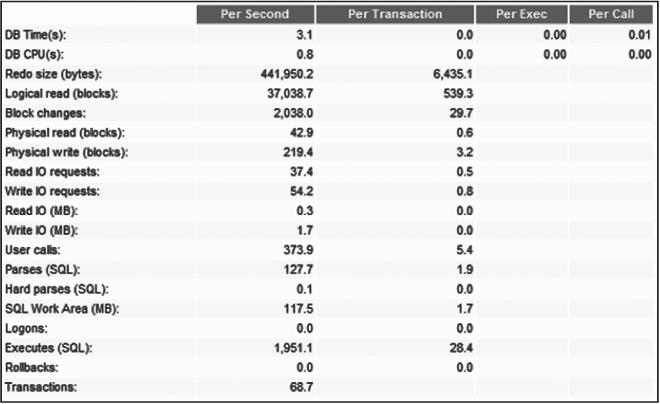Select the 1,951.1 executes per second value

point(294,345)
